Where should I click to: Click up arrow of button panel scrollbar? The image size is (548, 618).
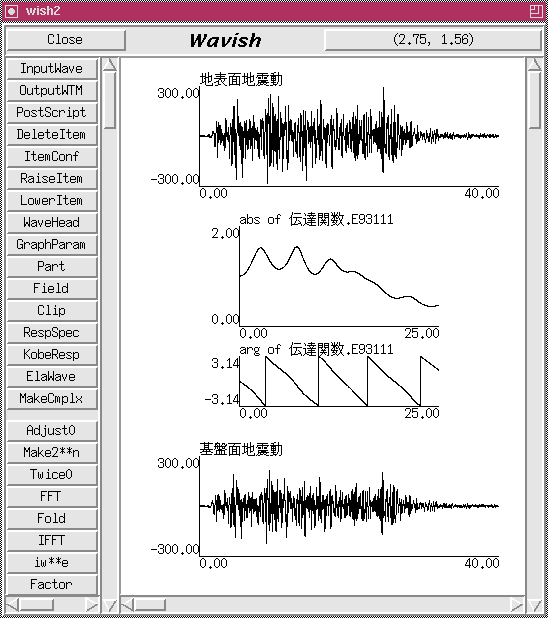click(110, 65)
